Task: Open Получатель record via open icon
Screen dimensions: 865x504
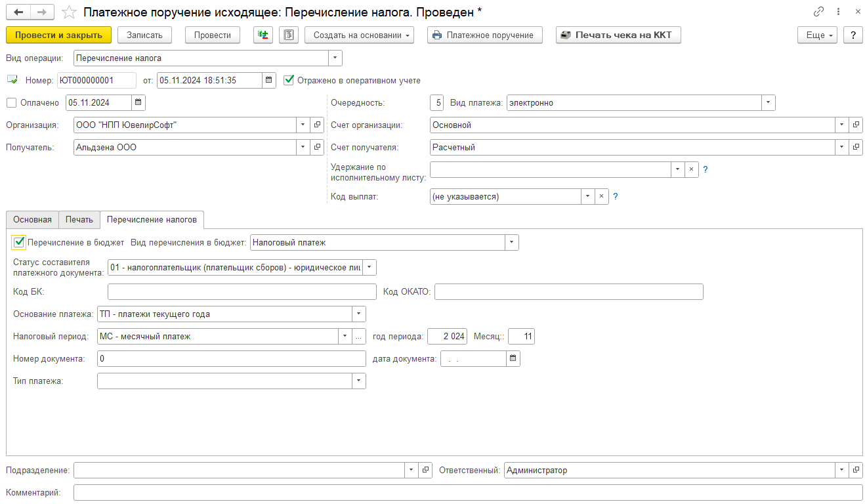Action: [x=317, y=148]
